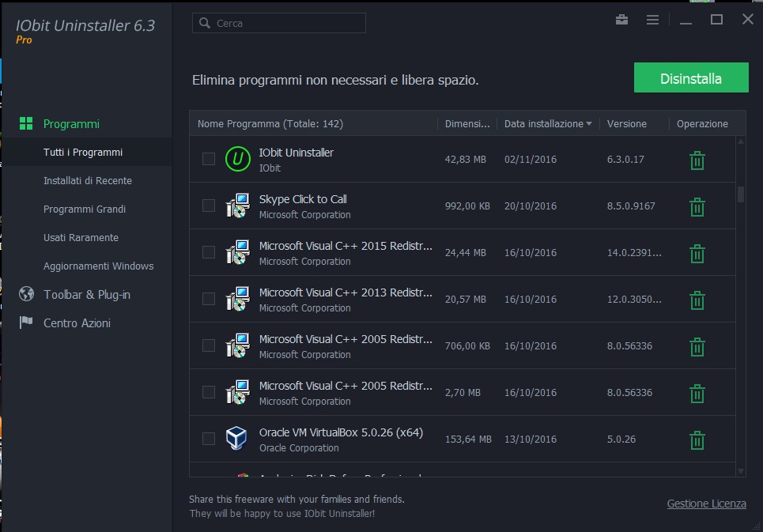Click the scrollbar up arrow
The image size is (763, 532).
point(741,141)
